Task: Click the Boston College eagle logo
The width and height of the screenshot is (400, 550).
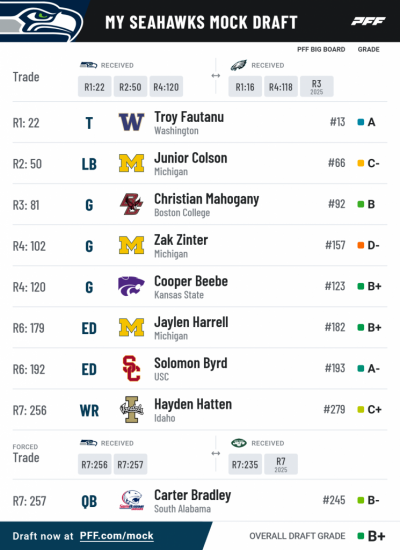Action: 131,204
